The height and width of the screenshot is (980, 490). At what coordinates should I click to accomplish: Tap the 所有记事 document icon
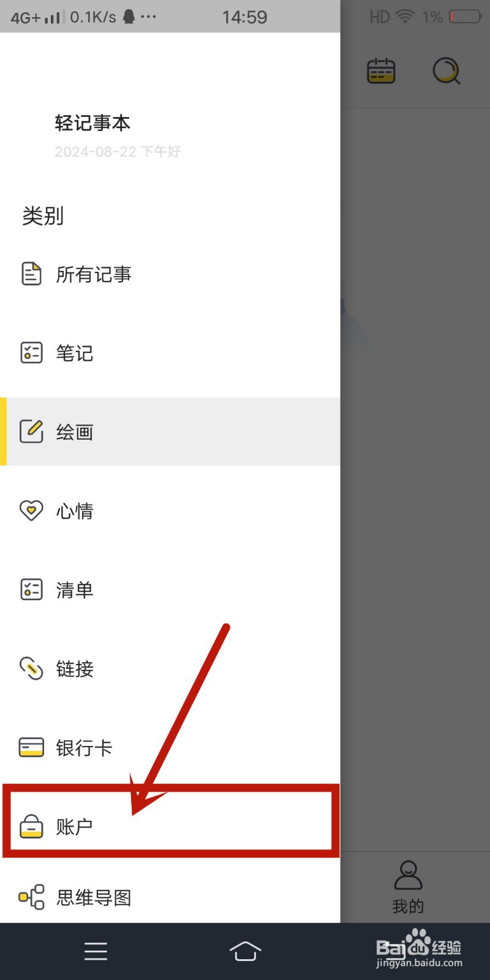point(31,274)
